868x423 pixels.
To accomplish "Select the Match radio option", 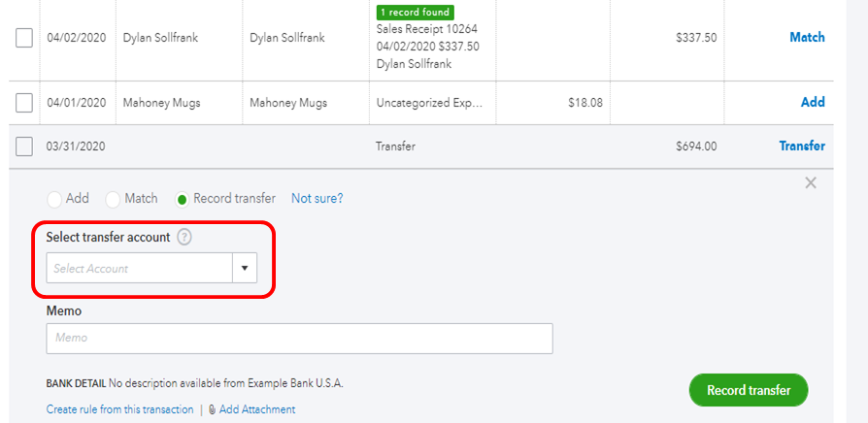I will [x=114, y=199].
